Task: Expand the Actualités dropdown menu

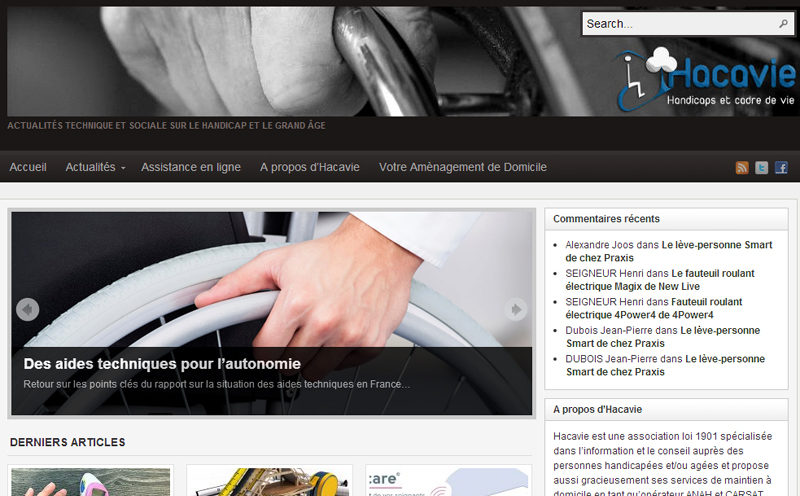Action: coord(95,167)
